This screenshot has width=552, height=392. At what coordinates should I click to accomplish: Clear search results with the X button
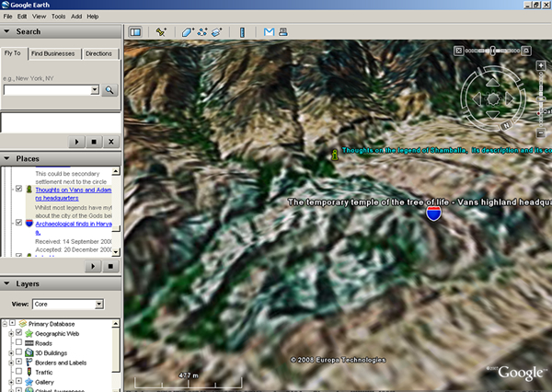point(111,142)
